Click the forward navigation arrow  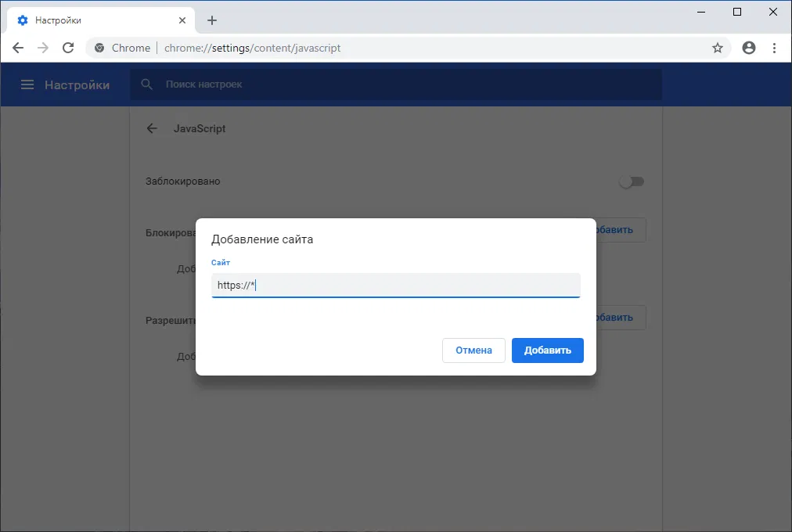point(43,48)
